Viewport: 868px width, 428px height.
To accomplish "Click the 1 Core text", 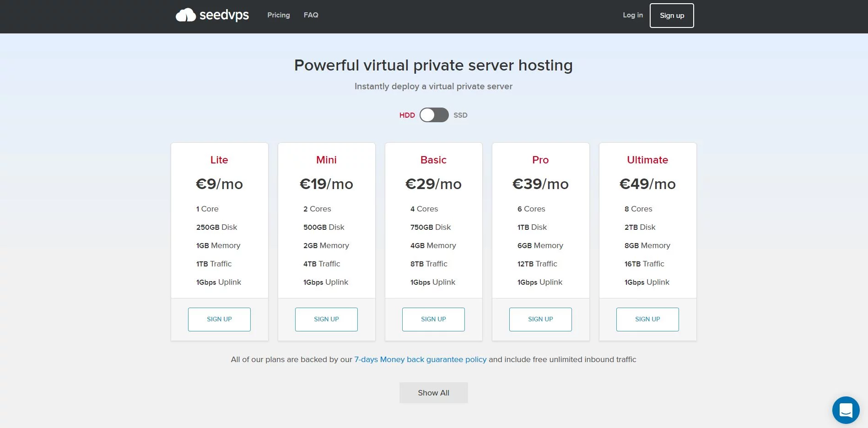I will click(x=207, y=209).
